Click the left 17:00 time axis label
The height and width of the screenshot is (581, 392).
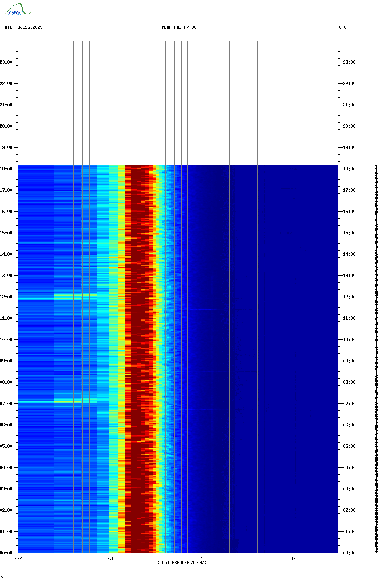6,190
